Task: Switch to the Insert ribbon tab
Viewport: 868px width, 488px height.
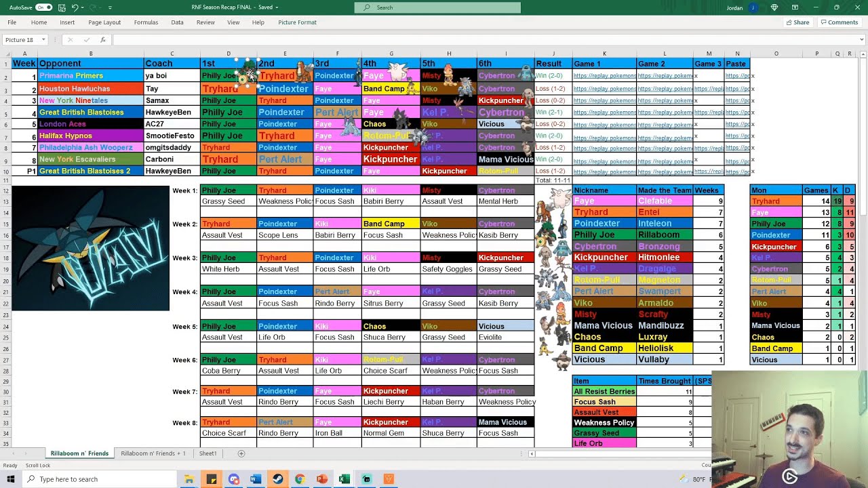Action: pyautogui.click(x=67, y=22)
